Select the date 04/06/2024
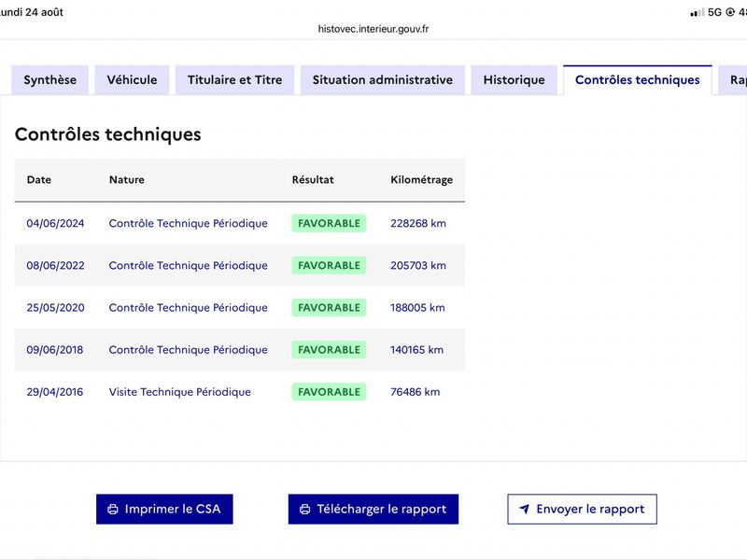The image size is (747, 560). click(x=55, y=223)
